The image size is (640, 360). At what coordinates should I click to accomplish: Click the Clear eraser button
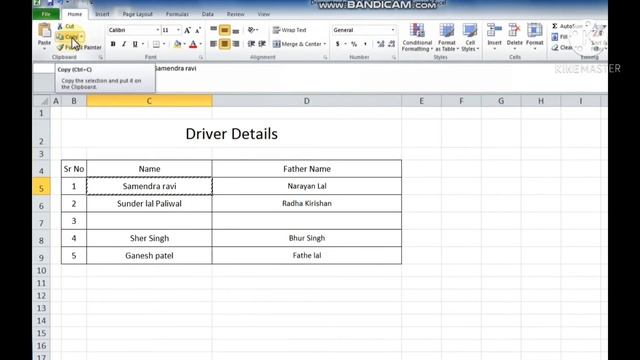[562, 47]
